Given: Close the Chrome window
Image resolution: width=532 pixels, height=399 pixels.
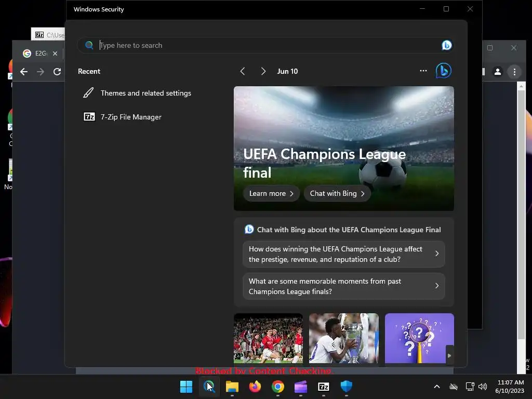Looking at the screenshot, I should point(514,48).
